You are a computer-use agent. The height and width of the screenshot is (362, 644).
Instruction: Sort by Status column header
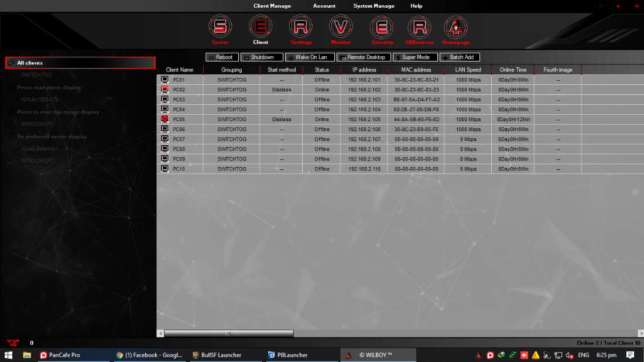(x=321, y=70)
